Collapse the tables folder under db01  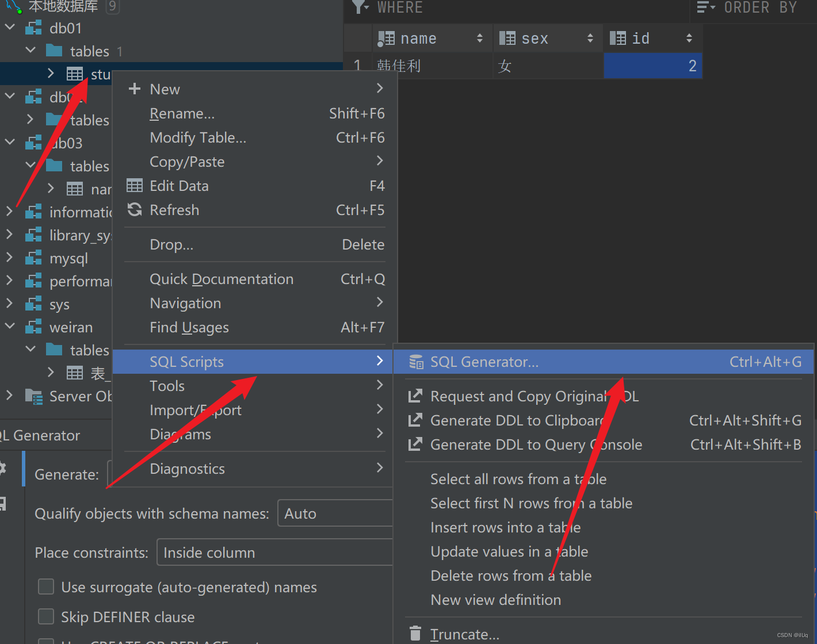pyautogui.click(x=30, y=50)
